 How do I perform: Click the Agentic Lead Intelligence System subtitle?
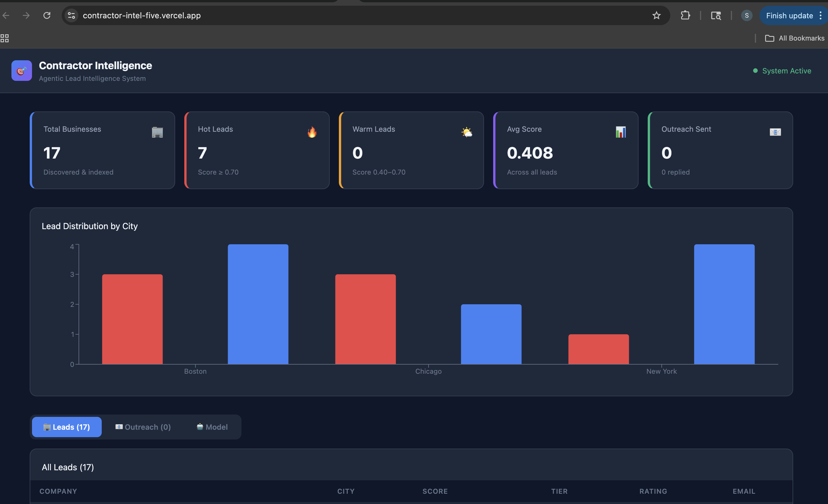click(92, 78)
